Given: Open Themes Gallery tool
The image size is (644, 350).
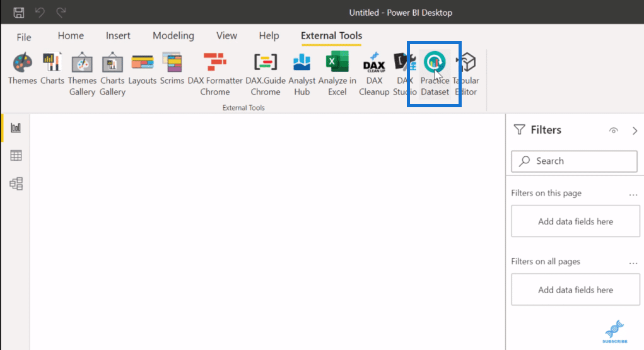Looking at the screenshot, I should [82, 74].
